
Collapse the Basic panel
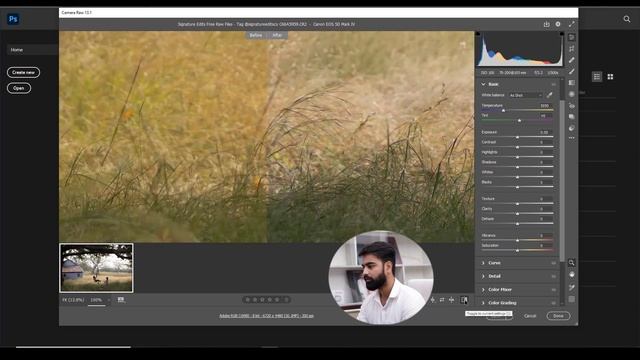(484, 84)
